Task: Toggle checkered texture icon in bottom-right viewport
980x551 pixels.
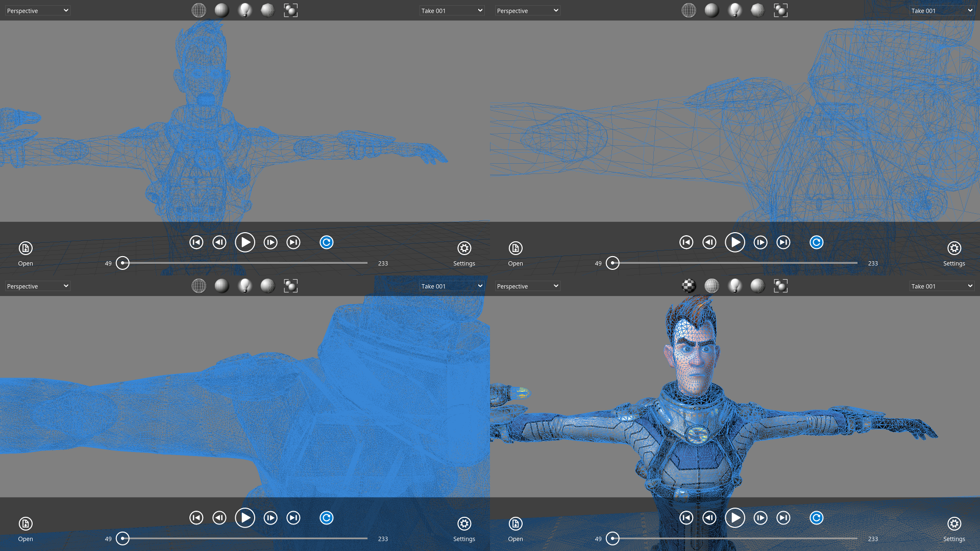Action: coord(689,286)
